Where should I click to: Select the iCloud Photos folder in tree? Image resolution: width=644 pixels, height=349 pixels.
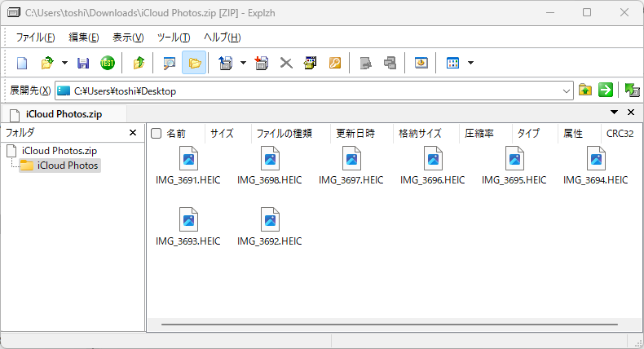pyautogui.click(x=60, y=166)
